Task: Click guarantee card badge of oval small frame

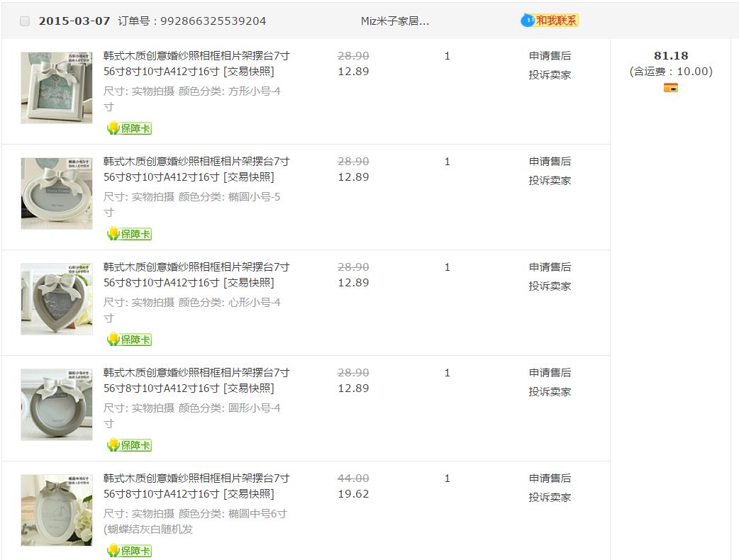Action: click(x=129, y=234)
